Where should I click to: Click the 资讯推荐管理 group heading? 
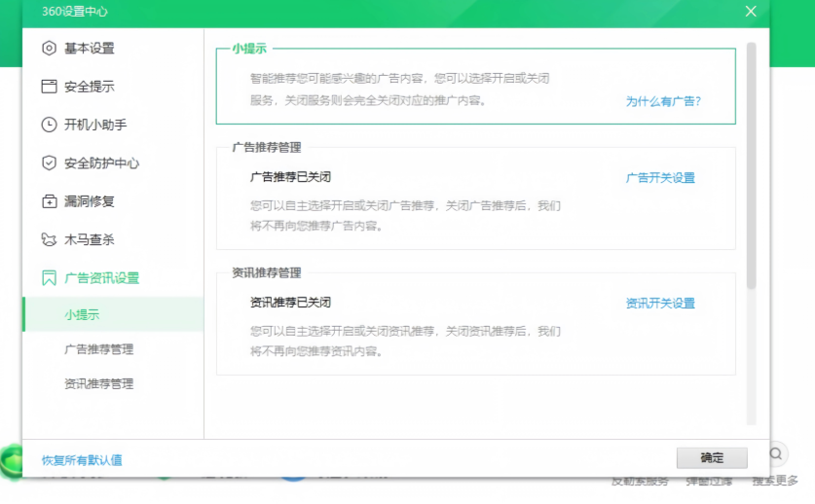coord(267,272)
